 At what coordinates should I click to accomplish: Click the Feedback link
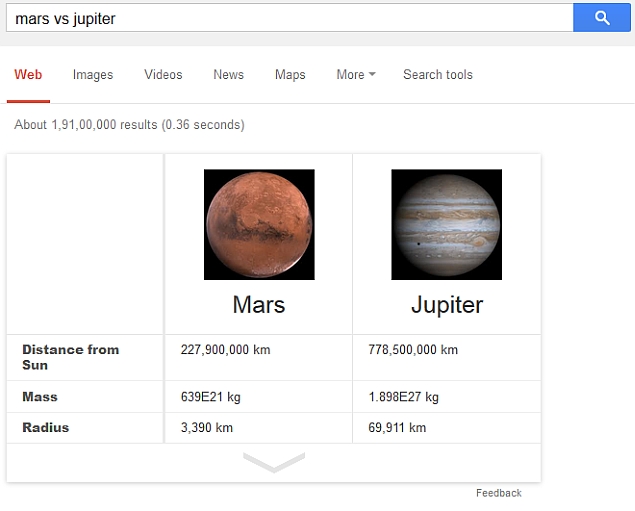pos(499,493)
